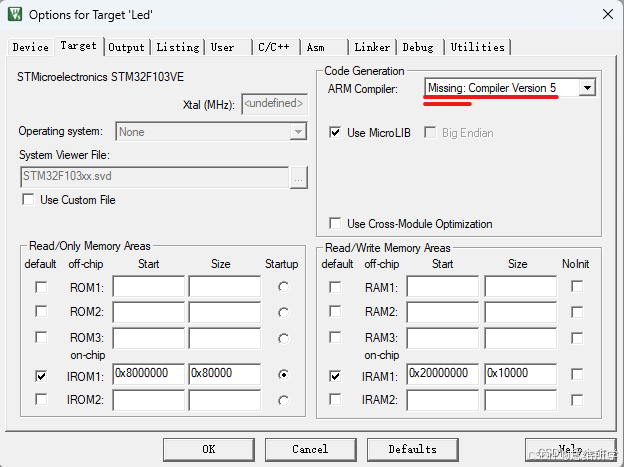Click the ROM2 Start address field

point(148,312)
